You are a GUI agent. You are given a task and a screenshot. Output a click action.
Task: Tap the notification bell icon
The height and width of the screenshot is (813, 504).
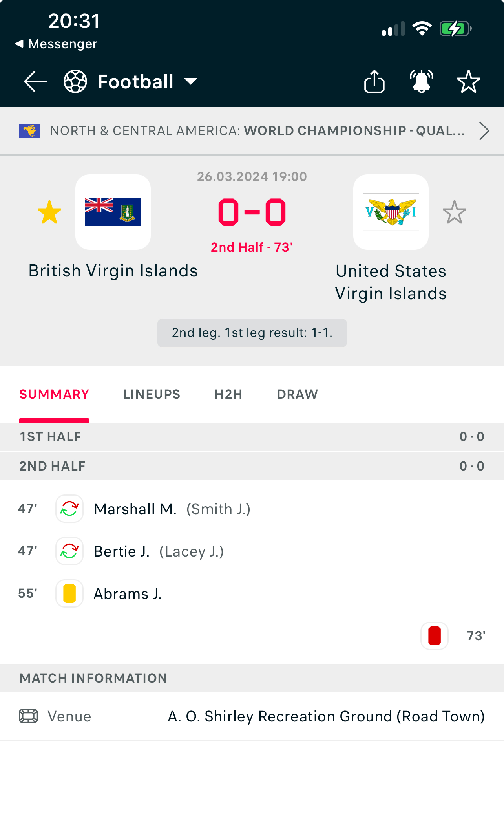(422, 81)
